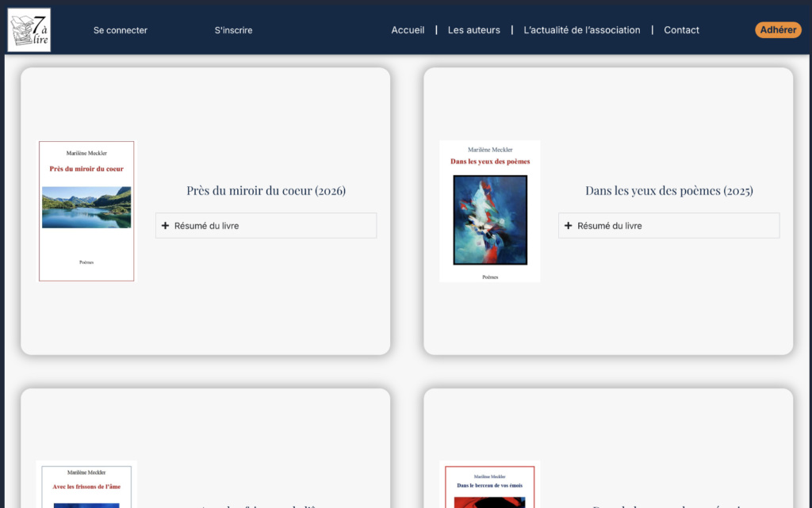812x508 pixels.
Task: Select title Près du miroir du coeur (2026)
Action: [266, 190]
